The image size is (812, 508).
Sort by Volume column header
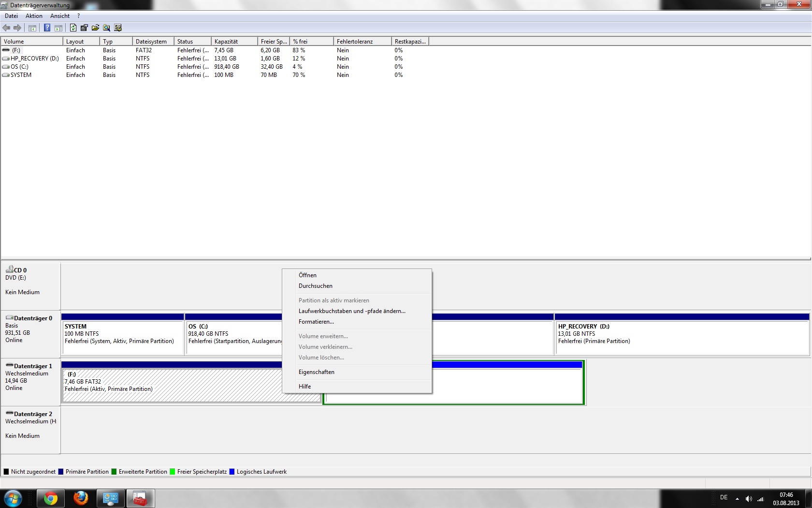(x=32, y=42)
